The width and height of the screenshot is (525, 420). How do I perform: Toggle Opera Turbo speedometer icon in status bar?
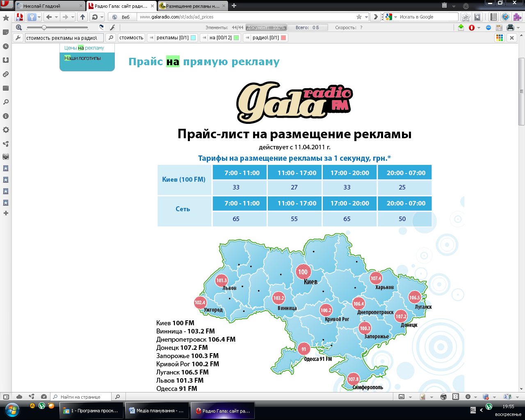[x=44, y=397]
